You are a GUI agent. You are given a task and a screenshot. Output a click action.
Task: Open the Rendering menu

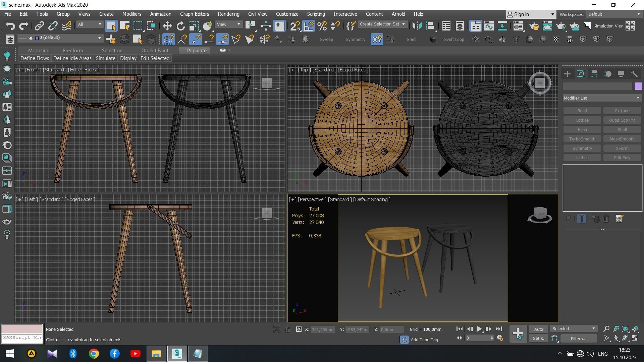228,14
